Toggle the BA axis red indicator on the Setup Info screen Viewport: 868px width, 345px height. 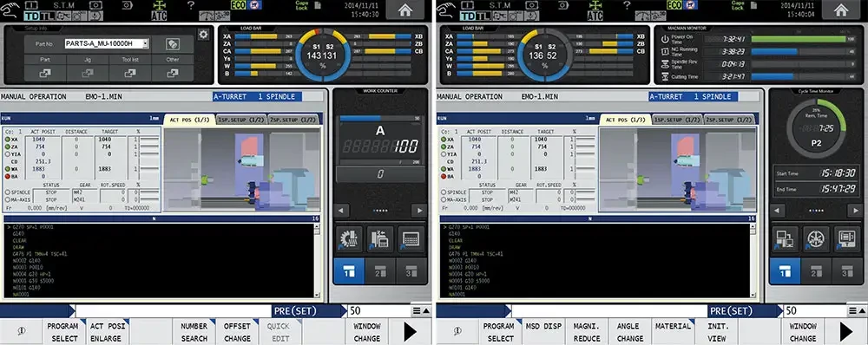coord(8,176)
